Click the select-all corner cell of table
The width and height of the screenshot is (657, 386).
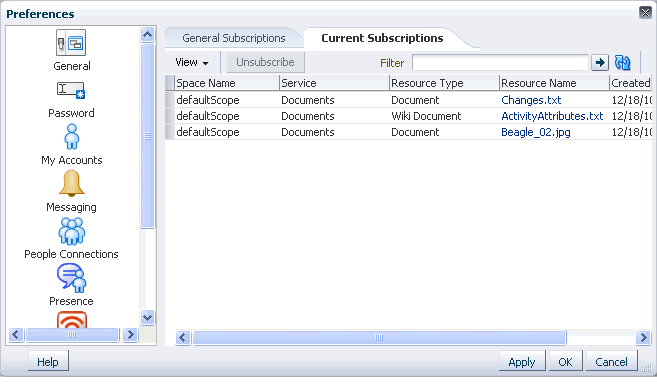[x=170, y=83]
